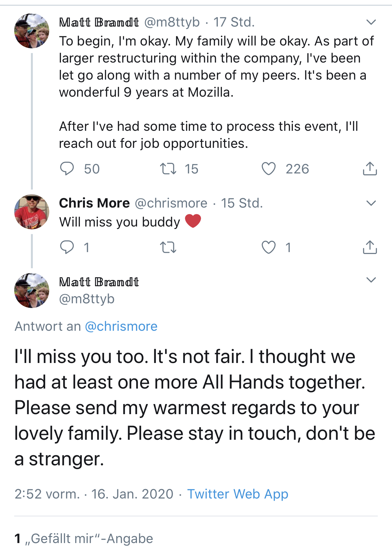Image resolution: width=392 pixels, height=556 pixels.
Task: View the 1 'Gefällt mir'-Angabe list
Action: [x=84, y=539]
